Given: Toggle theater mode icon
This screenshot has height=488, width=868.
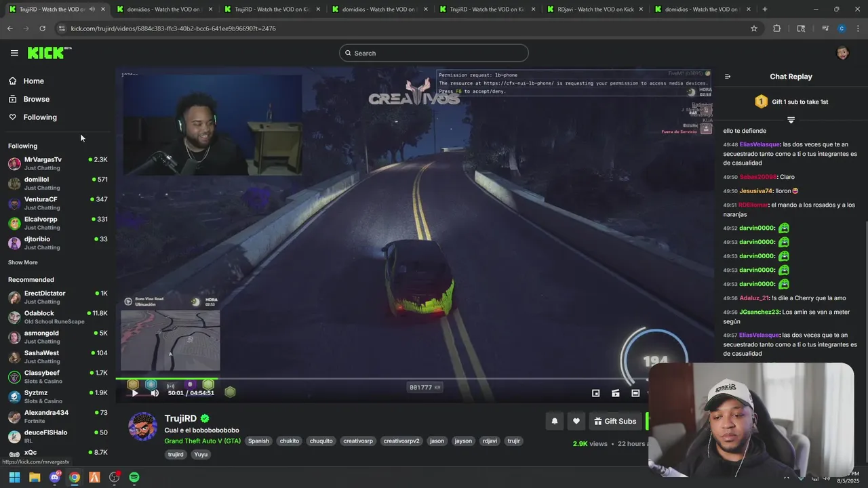Looking at the screenshot, I should point(635,393).
